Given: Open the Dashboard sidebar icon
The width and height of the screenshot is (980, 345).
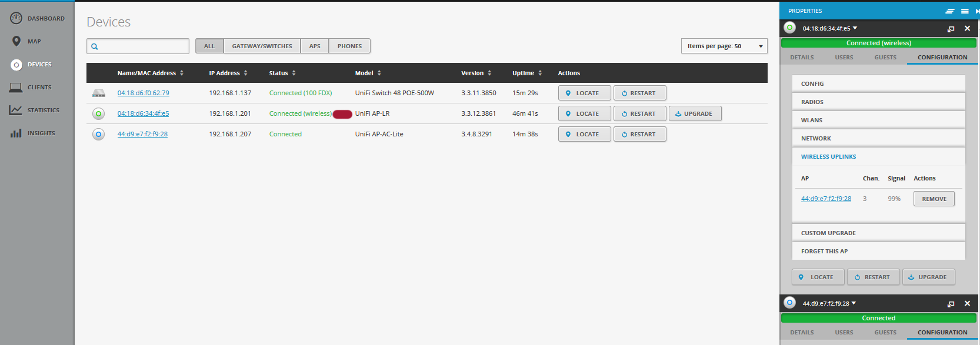Looking at the screenshot, I should click(16, 18).
